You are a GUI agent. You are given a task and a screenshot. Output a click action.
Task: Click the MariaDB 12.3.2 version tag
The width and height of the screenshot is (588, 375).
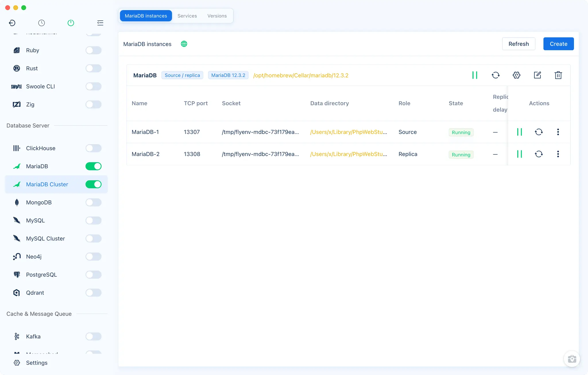(x=228, y=75)
